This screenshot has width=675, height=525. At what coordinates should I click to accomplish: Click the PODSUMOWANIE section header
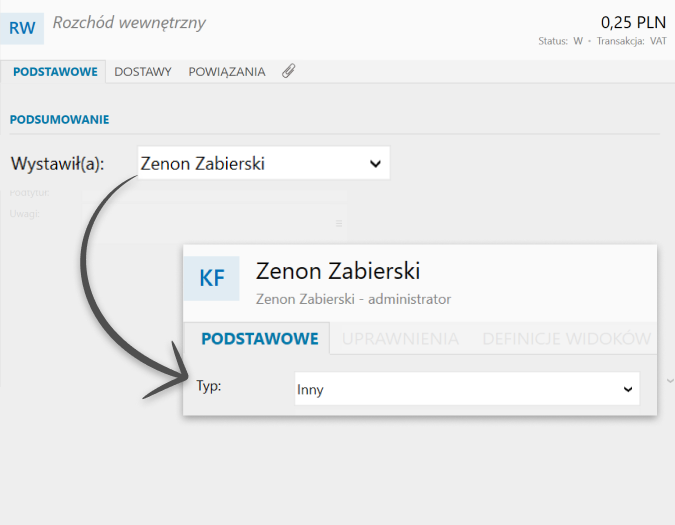coord(59,120)
